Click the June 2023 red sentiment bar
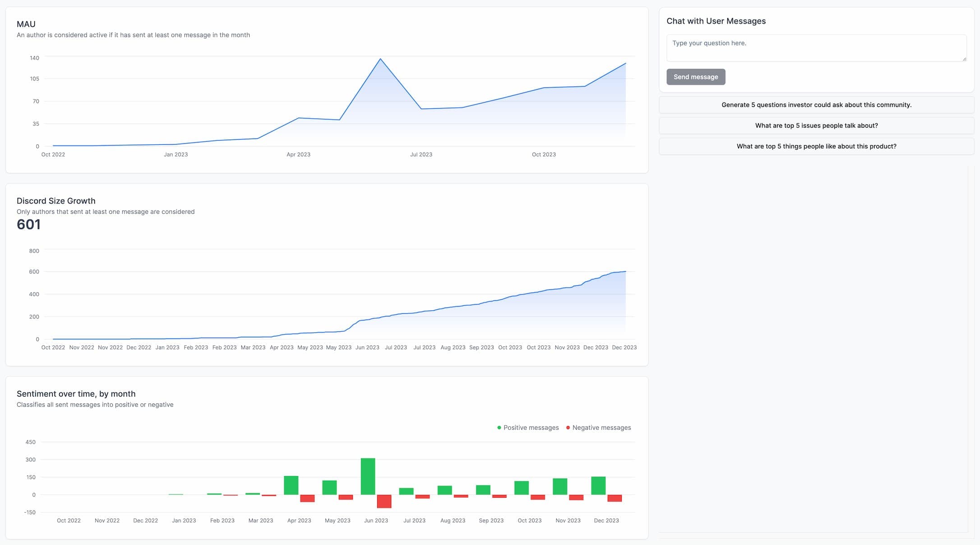980x545 pixels. tap(383, 501)
